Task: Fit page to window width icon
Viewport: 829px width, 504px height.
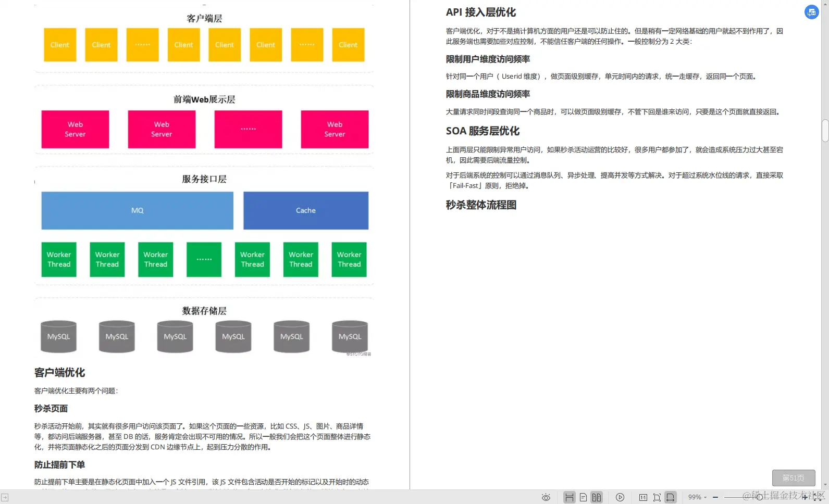Action: point(671,497)
